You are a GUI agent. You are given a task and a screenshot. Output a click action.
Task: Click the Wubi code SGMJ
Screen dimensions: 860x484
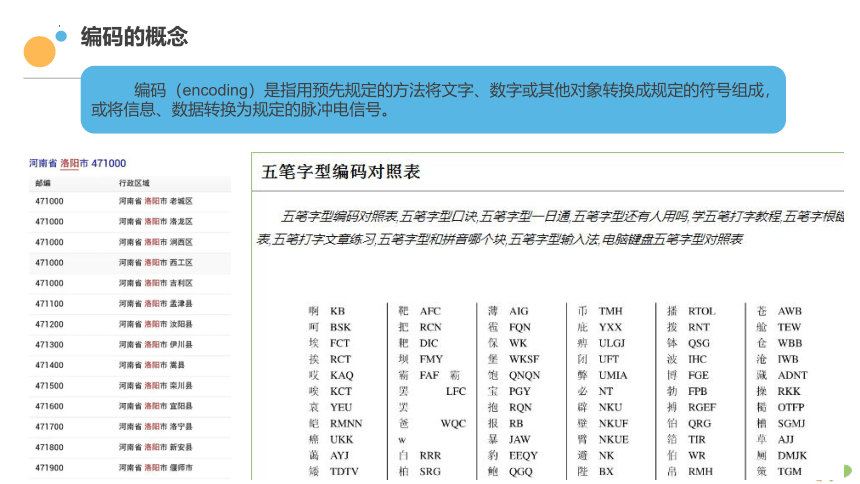pos(791,424)
